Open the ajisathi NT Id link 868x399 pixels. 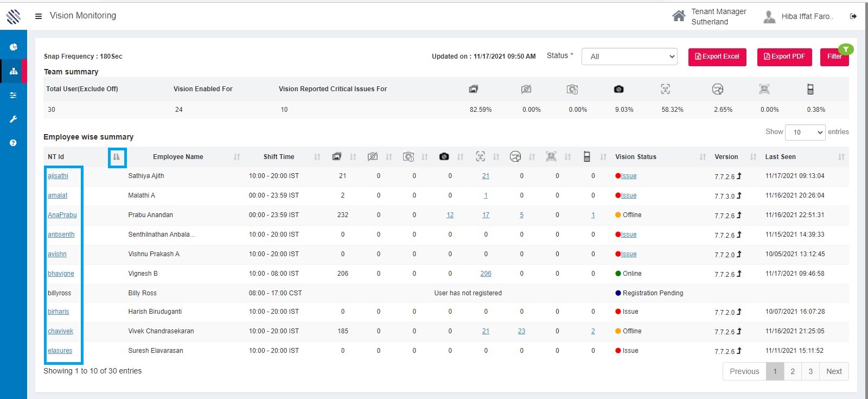[58, 176]
